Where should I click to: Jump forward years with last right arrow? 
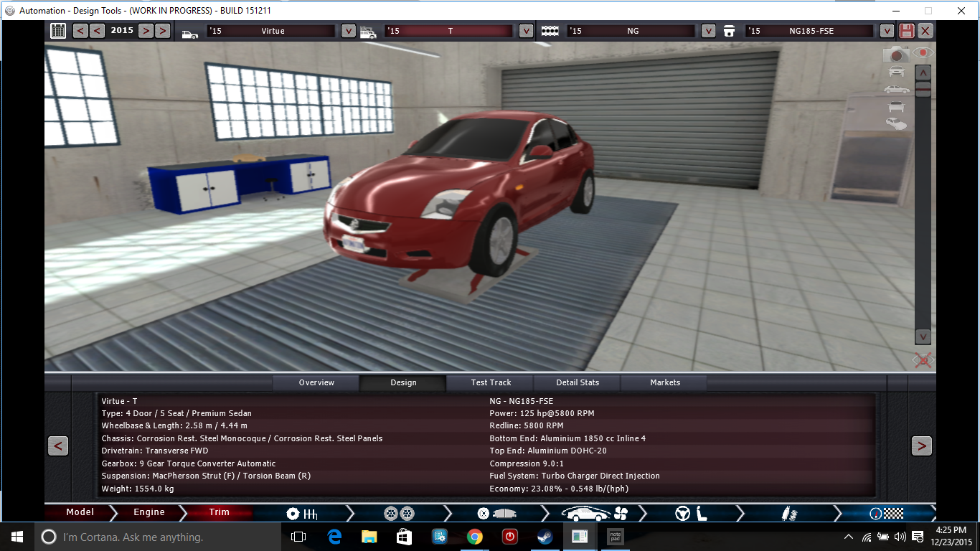(163, 31)
